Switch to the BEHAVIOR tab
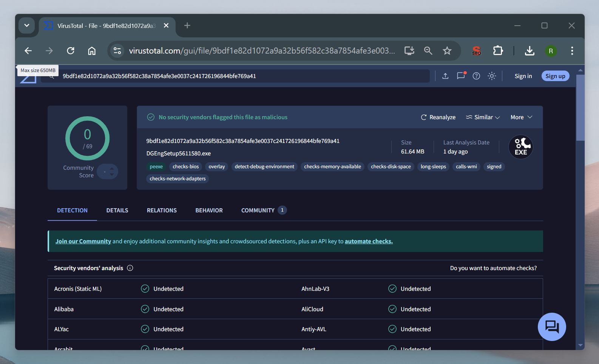The image size is (599, 364). pyautogui.click(x=209, y=210)
